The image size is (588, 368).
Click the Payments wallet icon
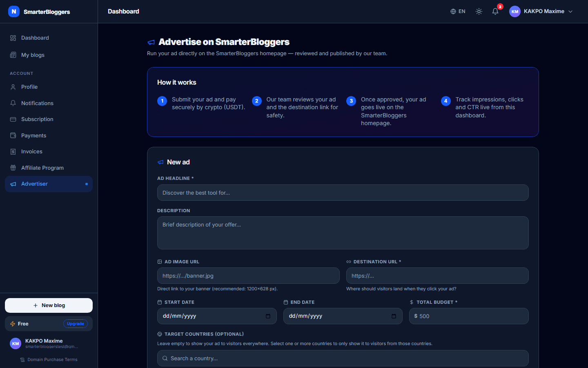coord(13,135)
